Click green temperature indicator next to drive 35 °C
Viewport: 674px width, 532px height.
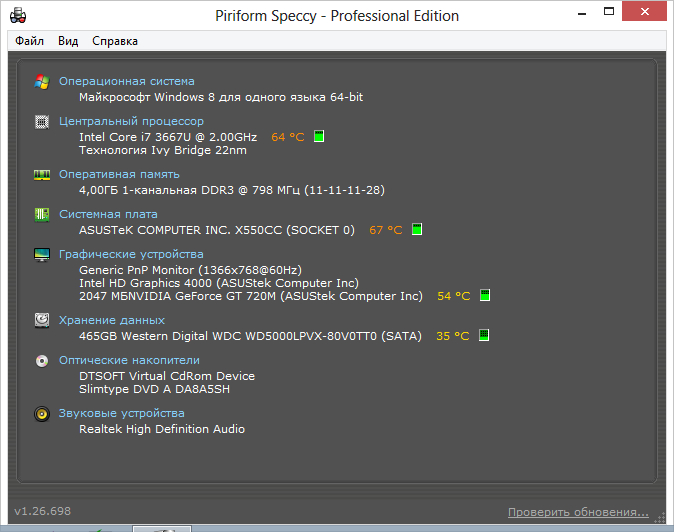[x=484, y=335]
